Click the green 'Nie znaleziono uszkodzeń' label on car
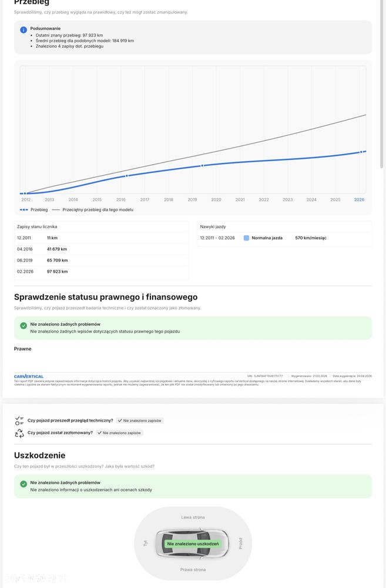The width and height of the screenshot is (386, 588). point(193,544)
